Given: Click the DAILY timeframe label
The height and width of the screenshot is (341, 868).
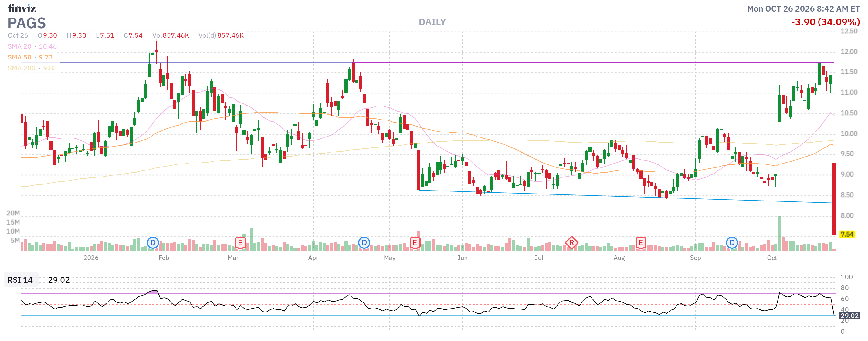Looking at the screenshot, I should 432,22.
